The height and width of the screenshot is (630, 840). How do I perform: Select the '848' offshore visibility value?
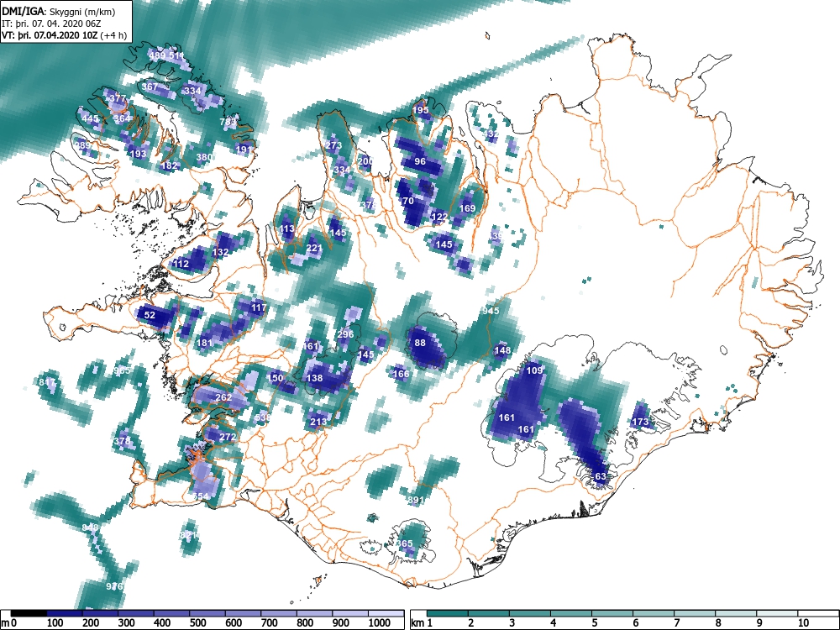(90, 528)
